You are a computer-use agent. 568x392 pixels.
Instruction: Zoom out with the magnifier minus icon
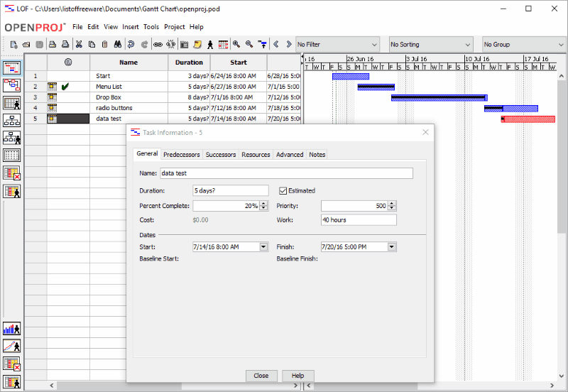click(x=249, y=44)
